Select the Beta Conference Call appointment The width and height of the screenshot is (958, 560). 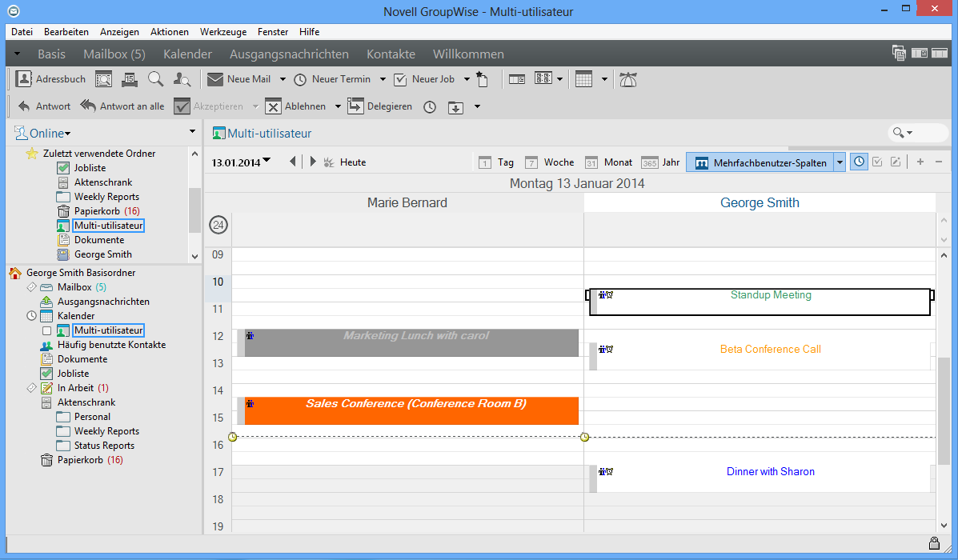coord(760,356)
